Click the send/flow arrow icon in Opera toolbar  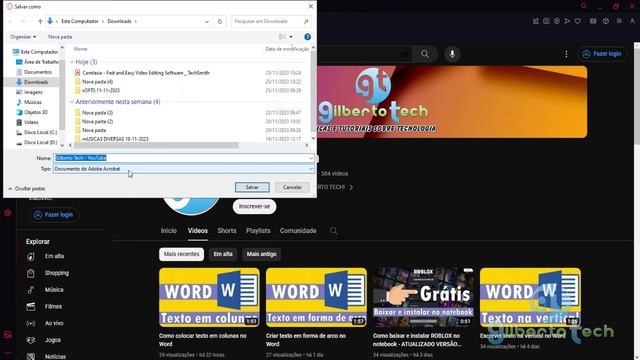(x=567, y=21)
